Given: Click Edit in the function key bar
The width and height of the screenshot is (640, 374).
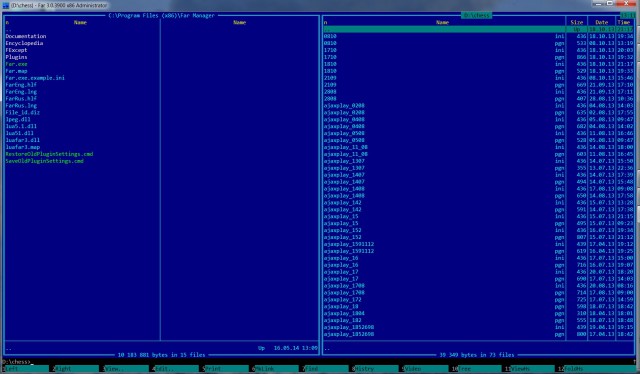Looking at the screenshot, I should (177, 369).
